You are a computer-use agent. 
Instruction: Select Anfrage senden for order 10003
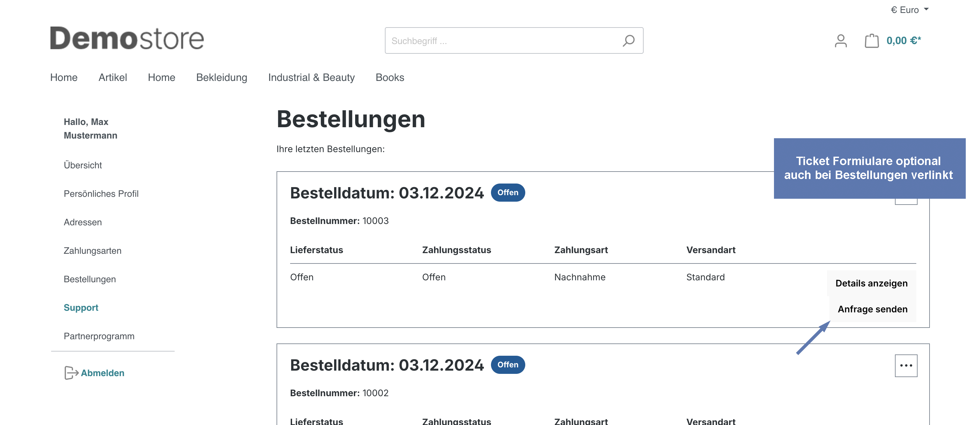(x=872, y=309)
